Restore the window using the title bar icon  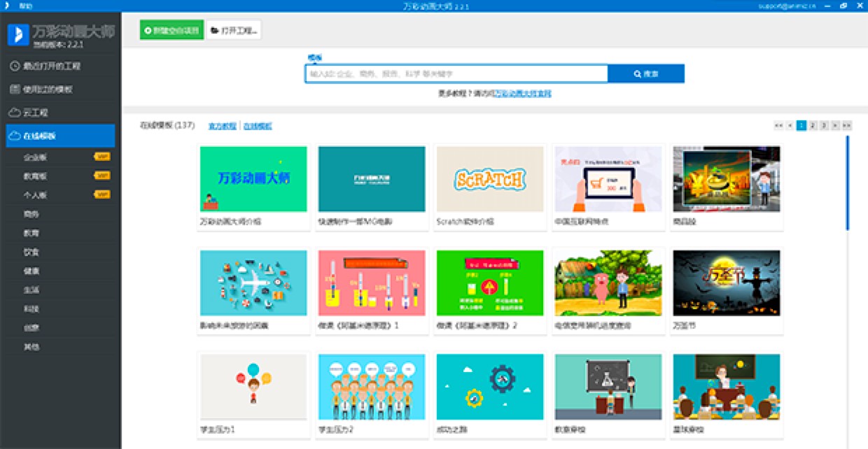pos(844,6)
